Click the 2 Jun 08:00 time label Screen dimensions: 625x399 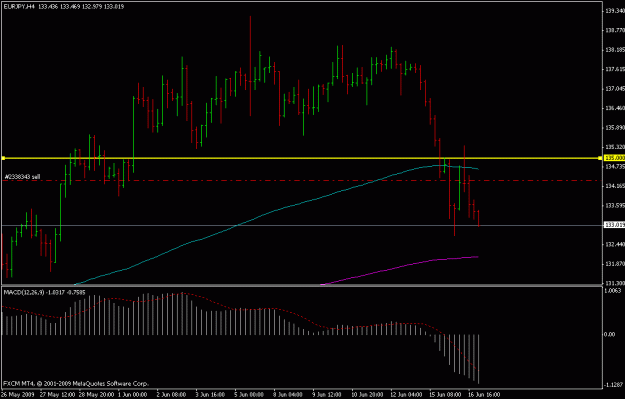pyautogui.click(x=171, y=395)
